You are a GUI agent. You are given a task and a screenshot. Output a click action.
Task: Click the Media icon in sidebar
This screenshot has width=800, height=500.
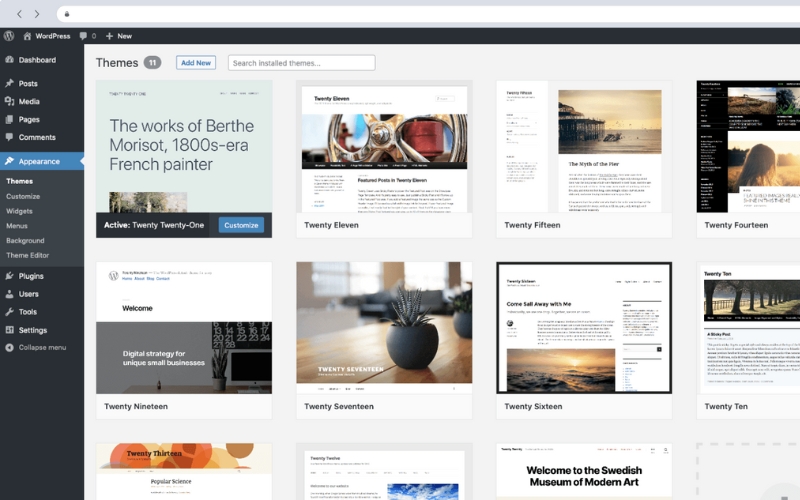coord(9,101)
